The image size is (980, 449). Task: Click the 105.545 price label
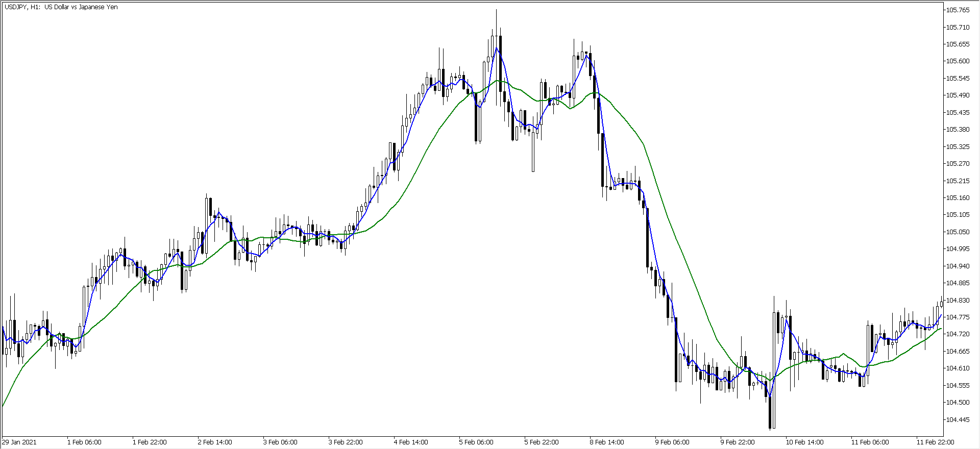click(958, 79)
